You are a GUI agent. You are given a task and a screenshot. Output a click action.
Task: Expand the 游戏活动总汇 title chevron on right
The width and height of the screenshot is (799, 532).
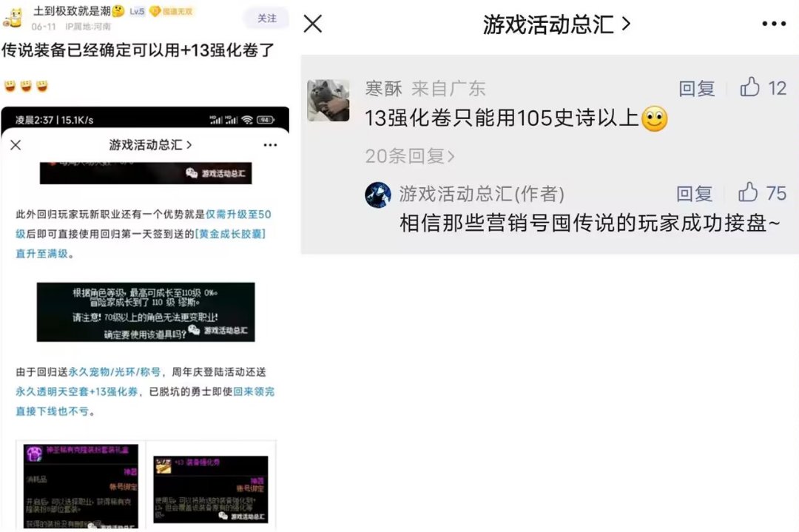pos(627,24)
